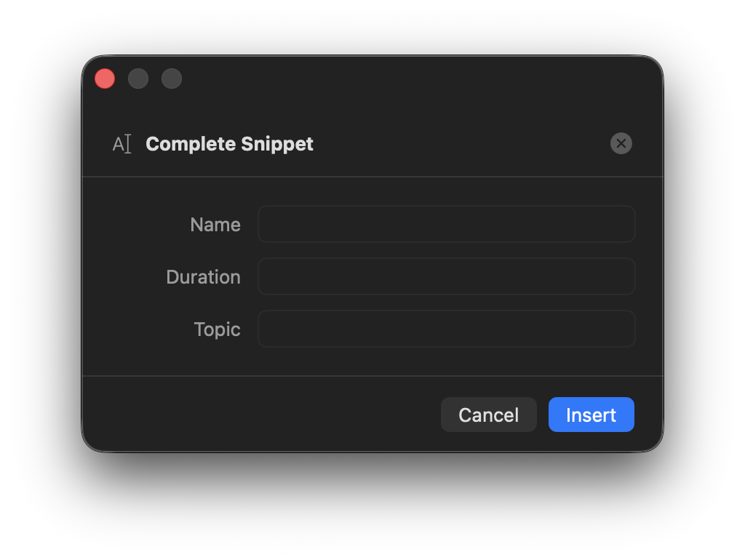Select the Name field label
This screenshot has height=560, width=745.
215,224
